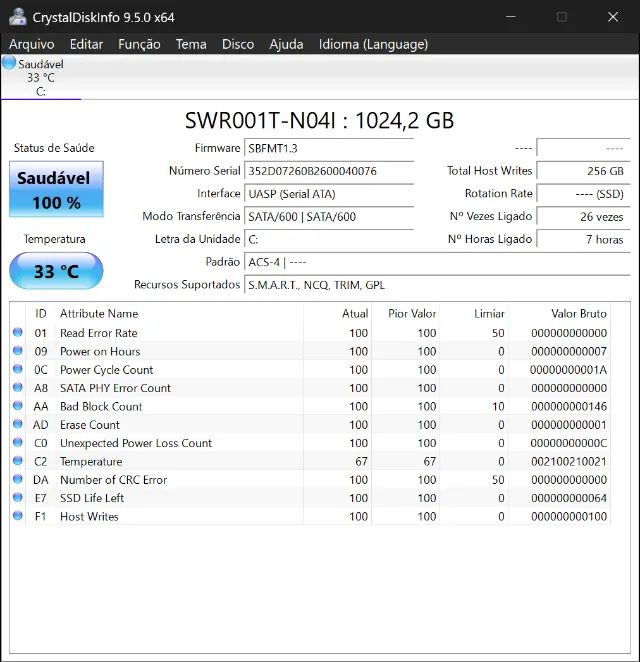The height and width of the screenshot is (662, 640).
Task: Click the Pior Valor column header
Action: tap(412, 313)
